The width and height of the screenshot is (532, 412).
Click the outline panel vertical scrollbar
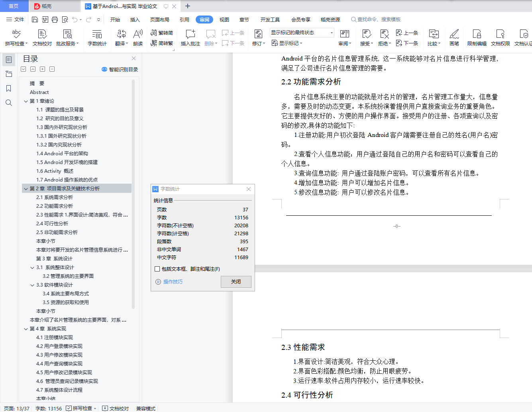point(133,194)
